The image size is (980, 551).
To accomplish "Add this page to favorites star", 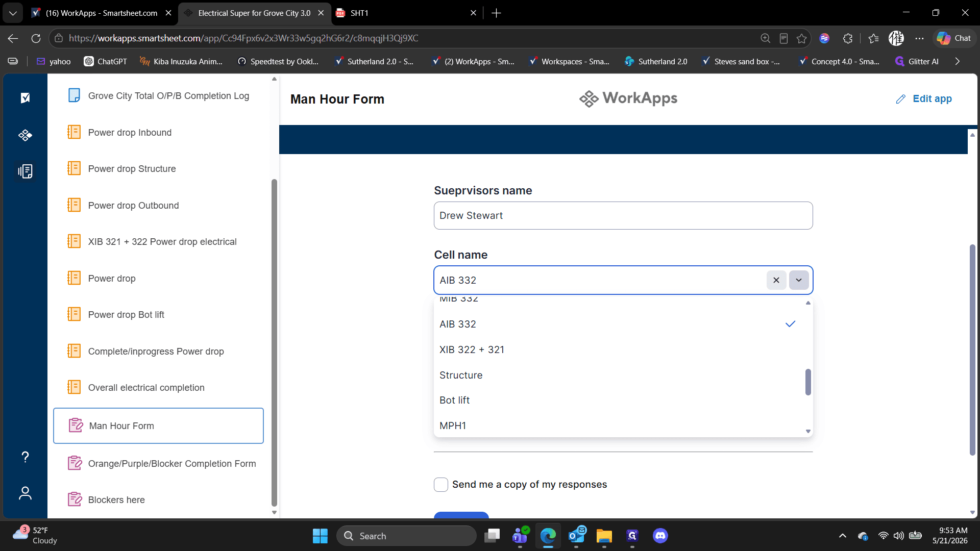I will pos(802,38).
